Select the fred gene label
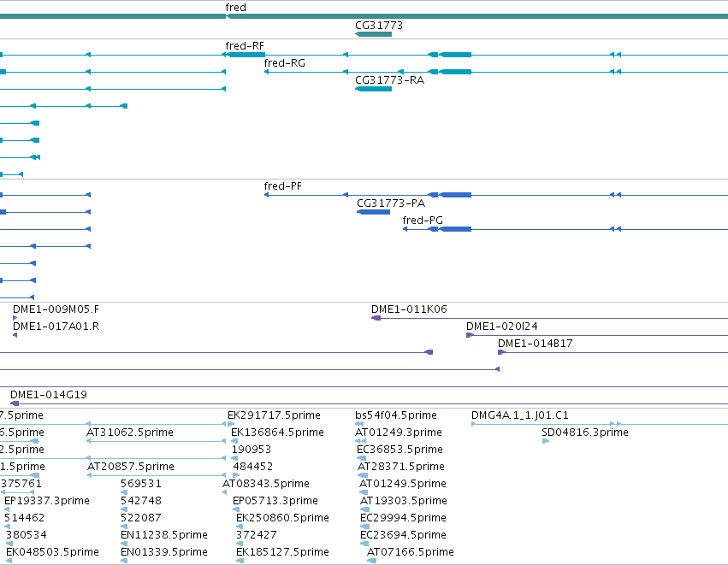 pyautogui.click(x=236, y=8)
